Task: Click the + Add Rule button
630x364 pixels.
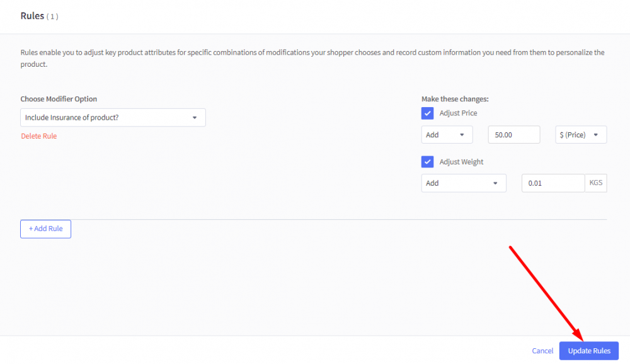Action: (x=45, y=229)
